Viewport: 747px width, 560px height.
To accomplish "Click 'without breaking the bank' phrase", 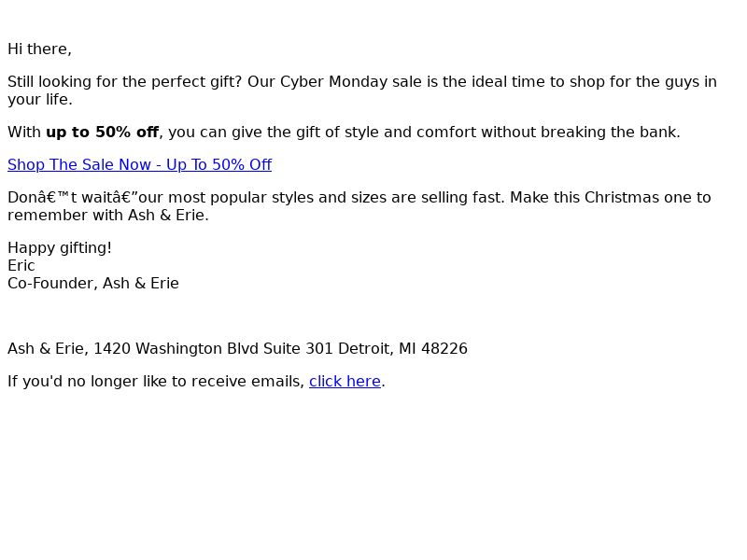I will tap(578, 132).
